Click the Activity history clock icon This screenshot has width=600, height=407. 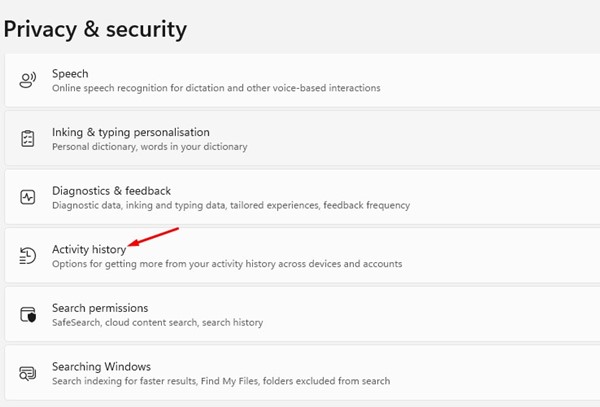[x=28, y=256]
